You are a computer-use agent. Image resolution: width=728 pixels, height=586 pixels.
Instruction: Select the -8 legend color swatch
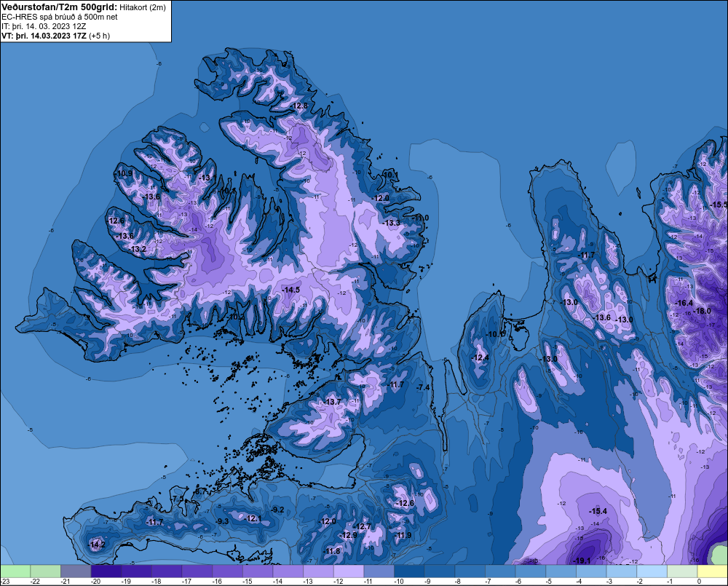pyautogui.click(x=470, y=571)
